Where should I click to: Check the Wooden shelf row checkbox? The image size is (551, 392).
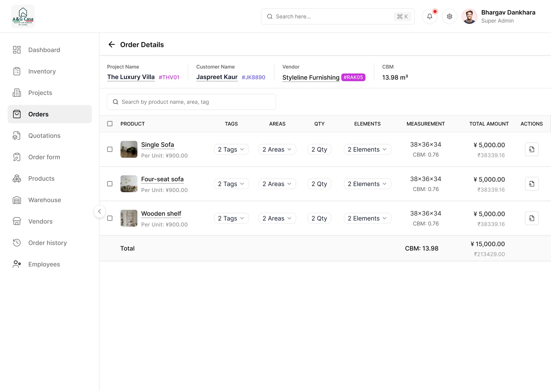point(110,218)
